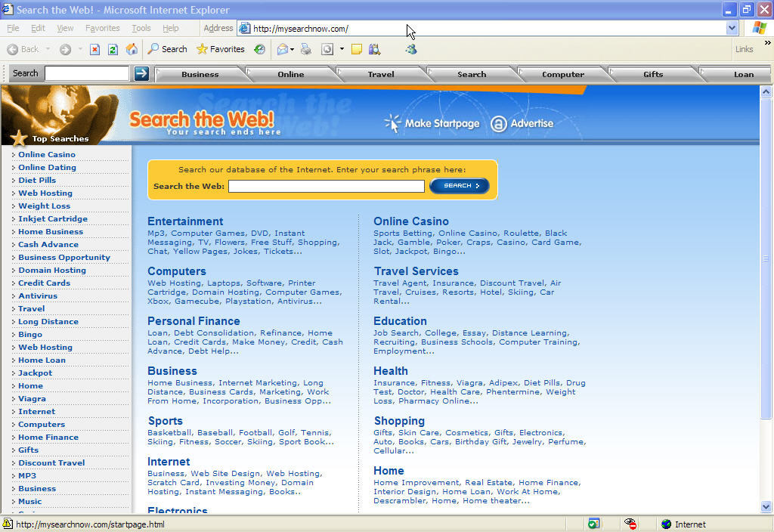Click the blue SEARCH button in the yellow box

[x=460, y=186]
